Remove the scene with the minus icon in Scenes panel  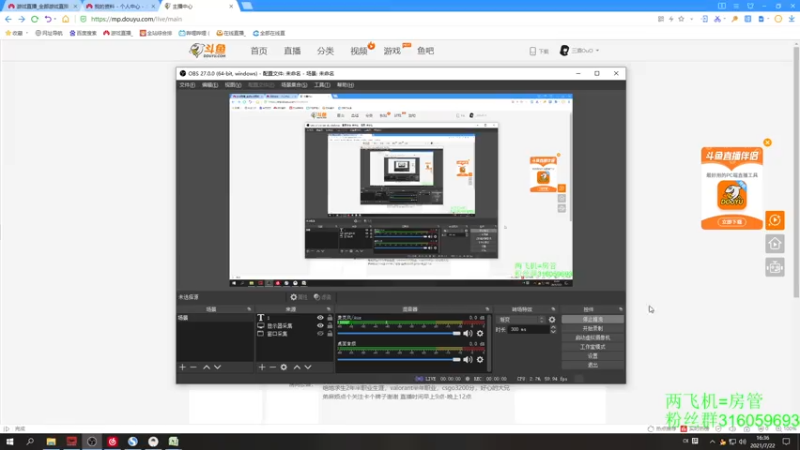pyautogui.click(x=193, y=367)
